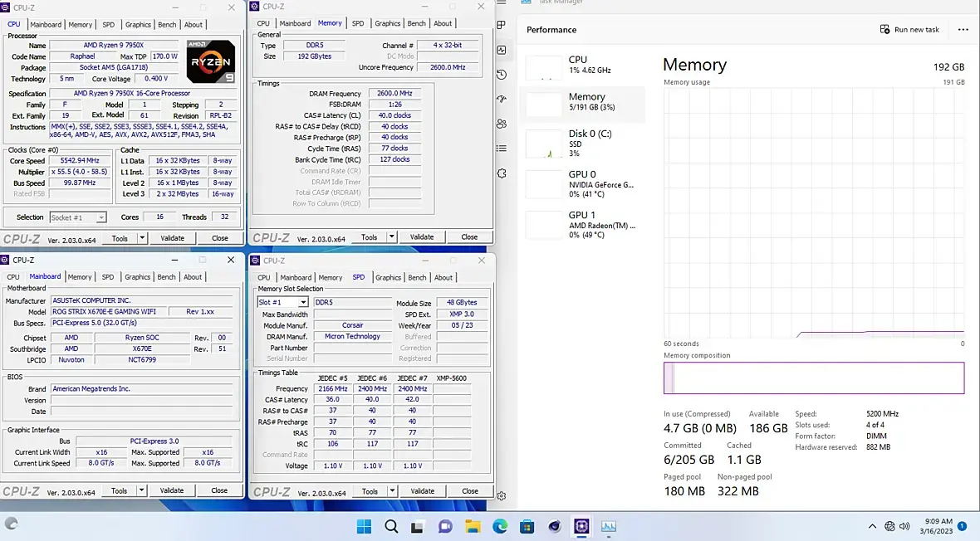Click the 192 GBytes memory size value
Screen dimensions: 980x541
click(x=315, y=56)
